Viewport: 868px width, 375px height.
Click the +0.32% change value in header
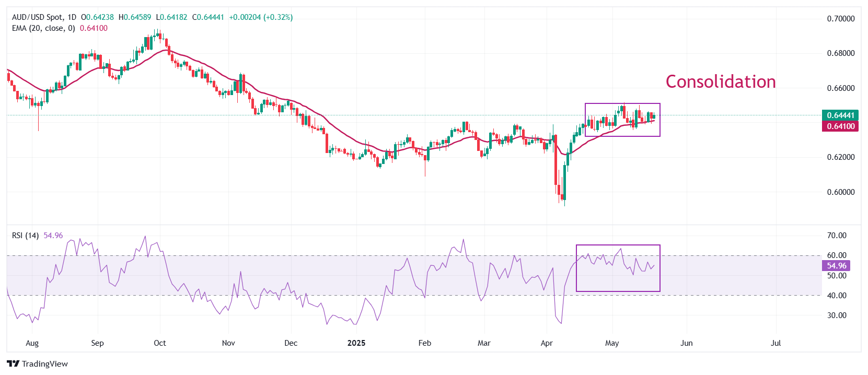click(278, 17)
